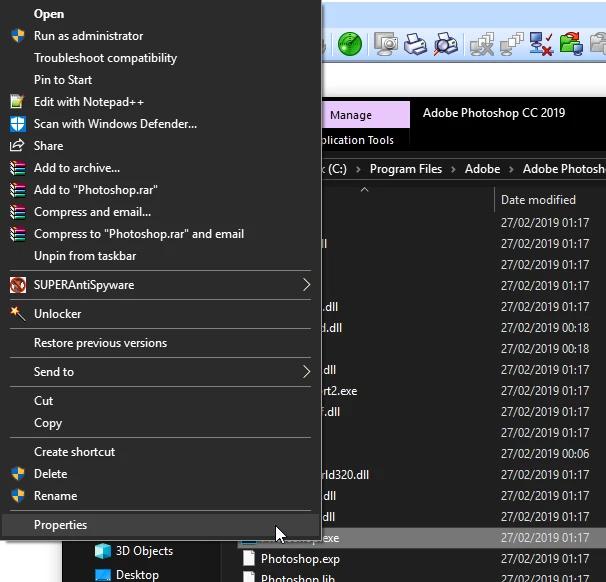Click the printer icon in toolbar
The width and height of the screenshot is (606, 582).
[415, 44]
